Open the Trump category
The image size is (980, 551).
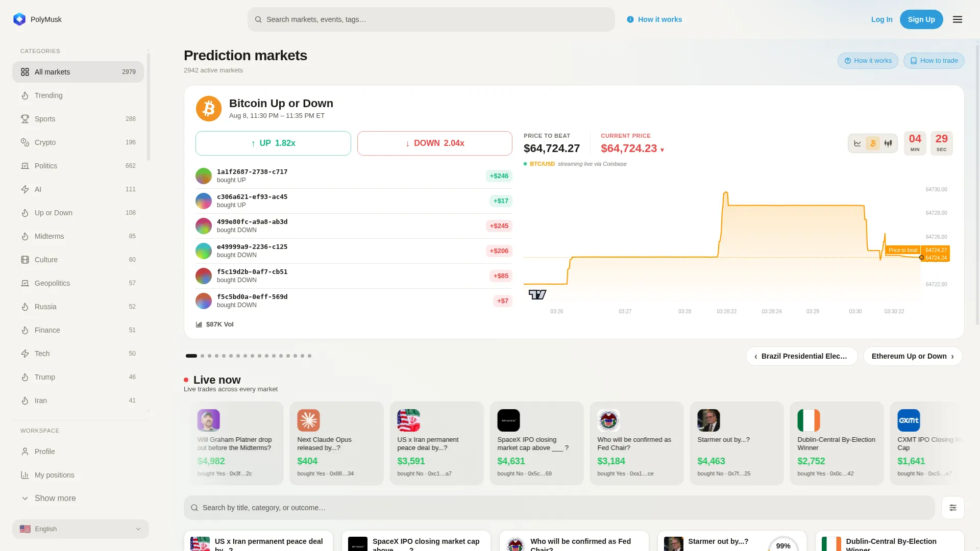click(78, 377)
